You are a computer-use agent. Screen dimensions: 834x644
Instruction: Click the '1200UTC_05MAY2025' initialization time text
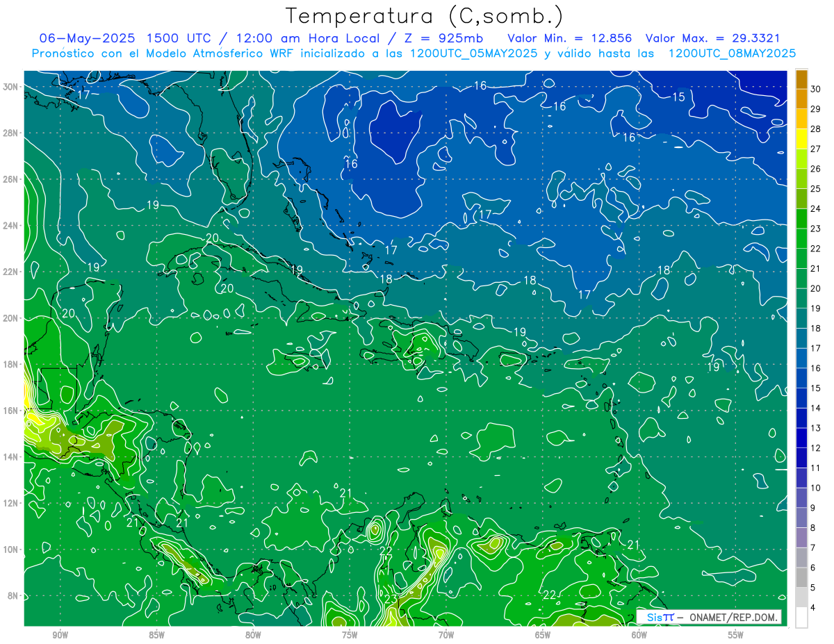click(474, 53)
